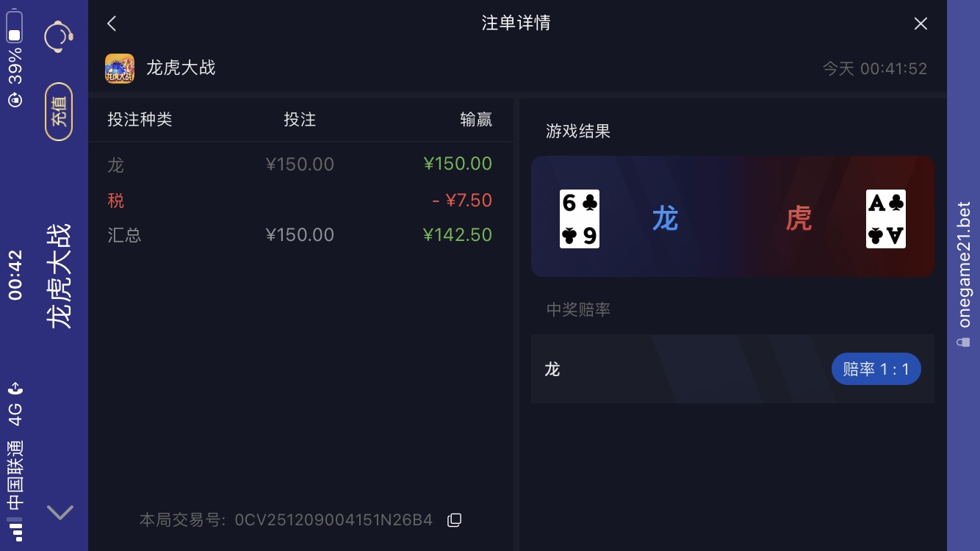980x551 pixels.
Task: Click the red 虎 tiger label in results
Action: click(x=799, y=219)
